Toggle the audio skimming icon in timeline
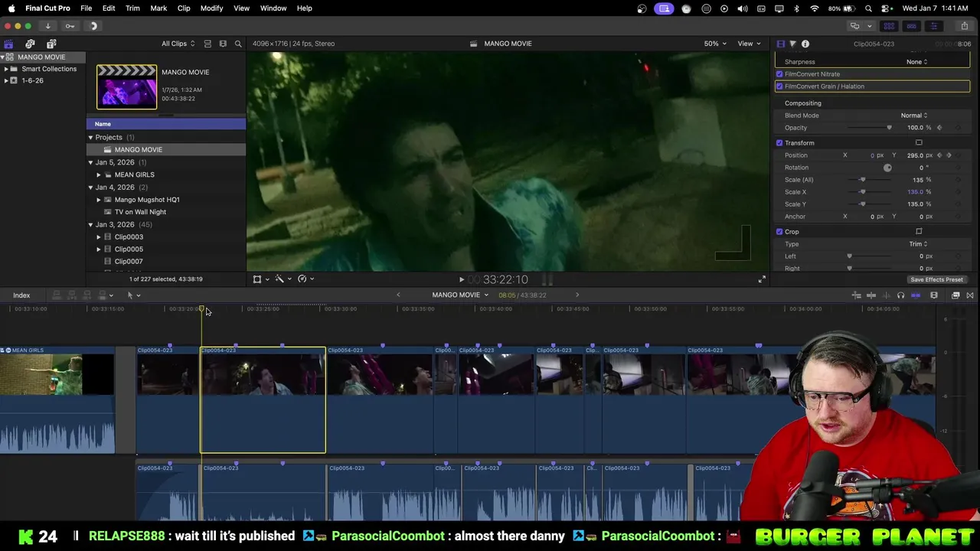The width and height of the screenshot is (980, 551). [886, 295]
